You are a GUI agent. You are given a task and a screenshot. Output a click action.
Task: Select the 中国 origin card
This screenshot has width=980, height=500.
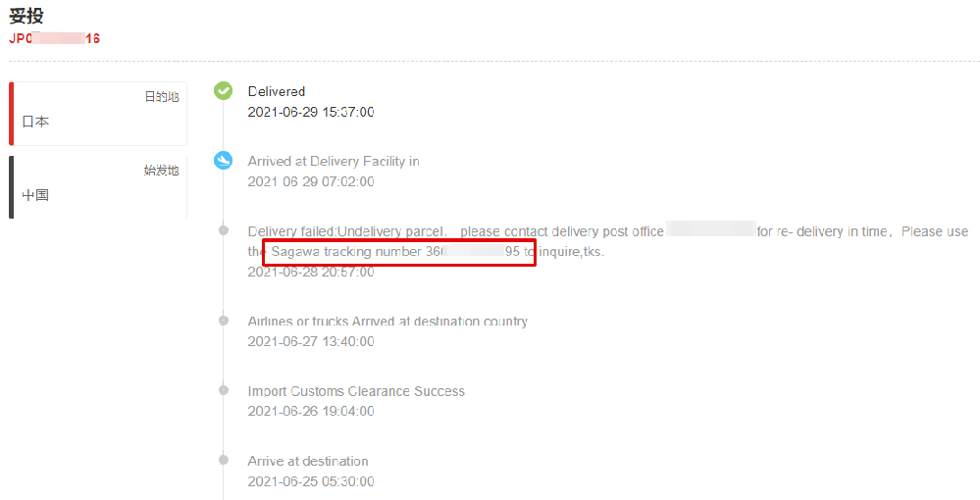(x=98, y=187)
